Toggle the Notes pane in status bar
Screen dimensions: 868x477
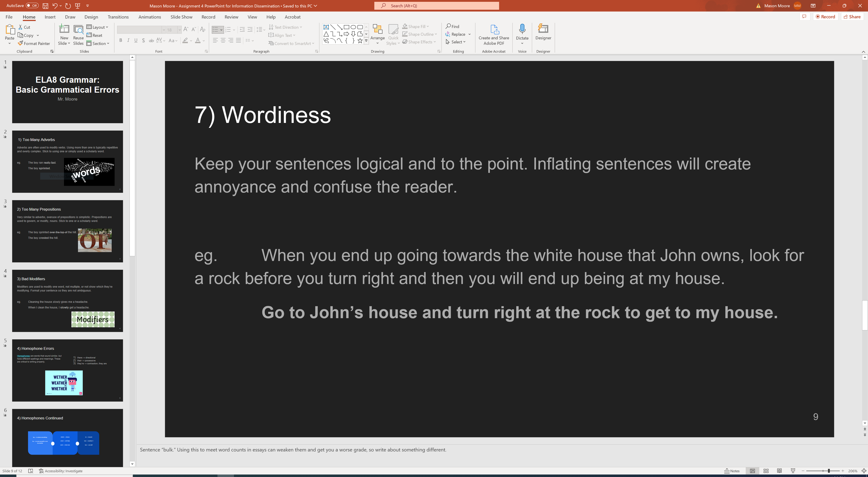pyautogui.click(x=732, y=471)
